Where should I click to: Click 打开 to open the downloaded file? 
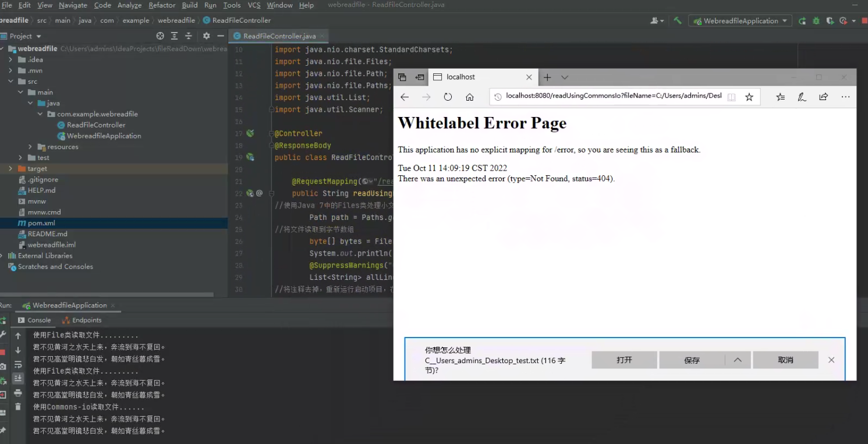point(624,360)
